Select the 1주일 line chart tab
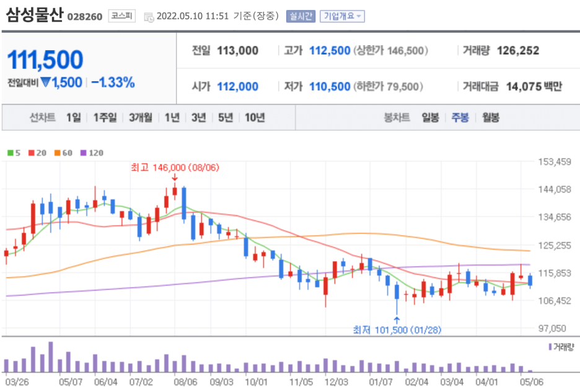The height and width of the screenshot is (392, 580). (105, 118)
